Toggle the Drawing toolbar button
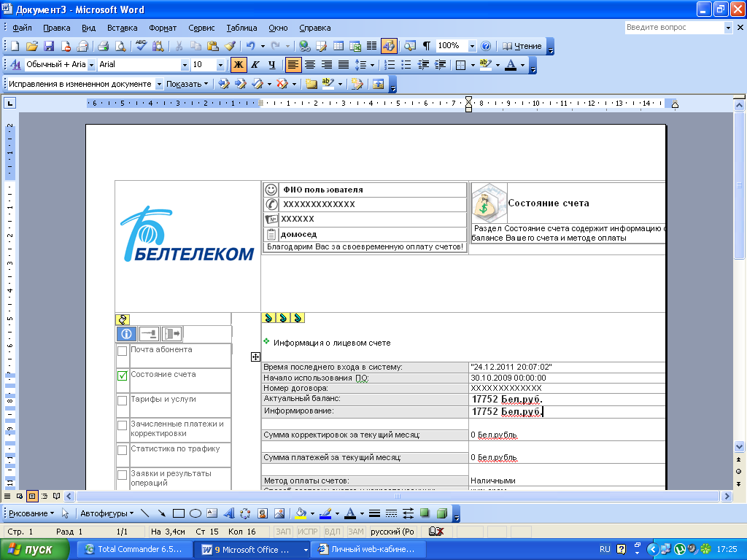 click(x=389, y=46)
